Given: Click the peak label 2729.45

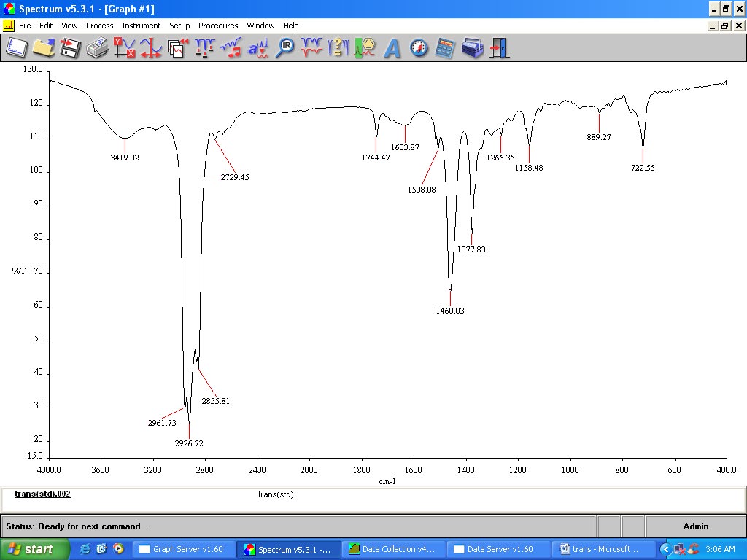Looking at the screenshot, I should [235, 178].
